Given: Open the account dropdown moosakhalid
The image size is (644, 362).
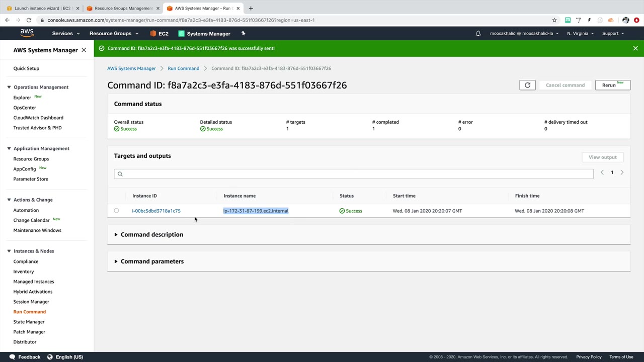Looking at the screenshot, I should point(524,34).
